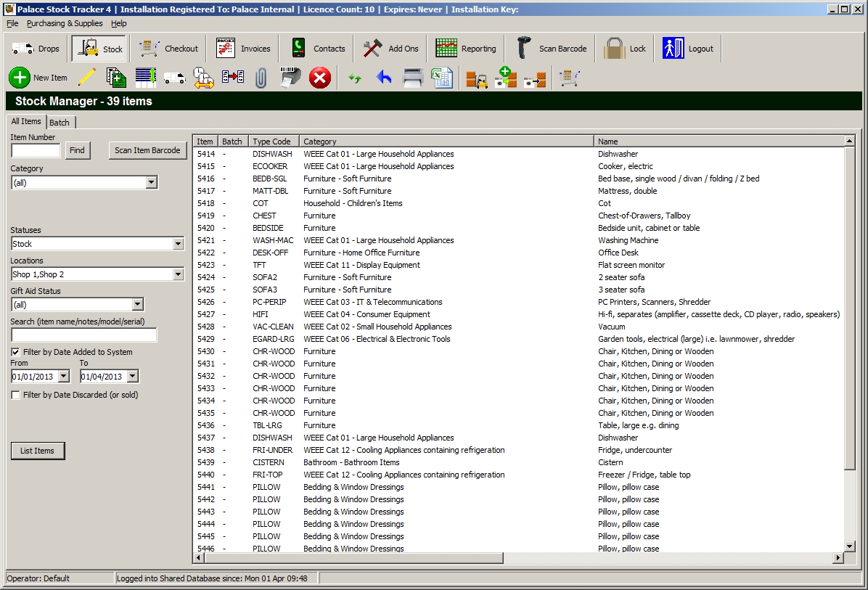Click Scan Item Barcode button
868x590 pixels.
point(147,150)
